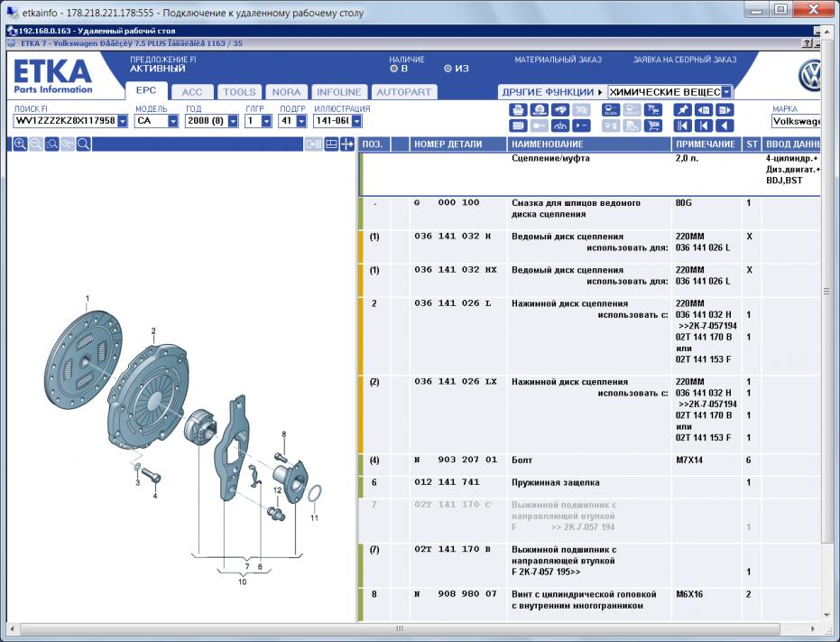
Task: Go to next illustration page icon
Action: tap(725, 110)
